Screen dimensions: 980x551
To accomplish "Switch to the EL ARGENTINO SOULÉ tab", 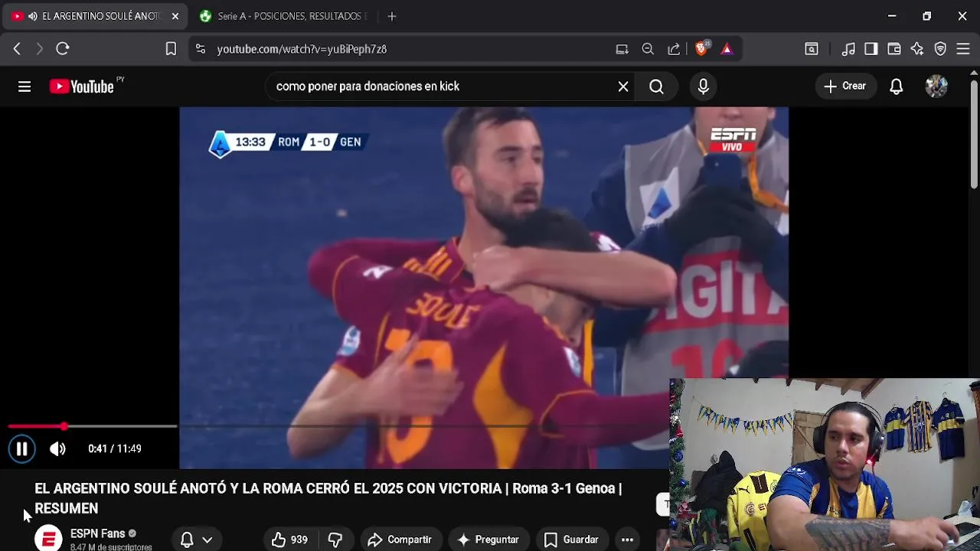I will tap(95, 16).
